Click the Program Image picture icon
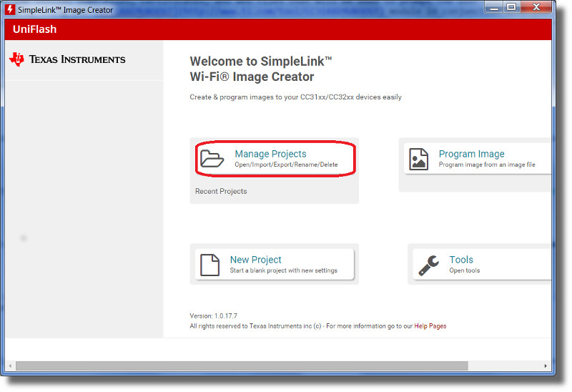The width and height of the screenshot is (572, 392). (x=418, y=159)
